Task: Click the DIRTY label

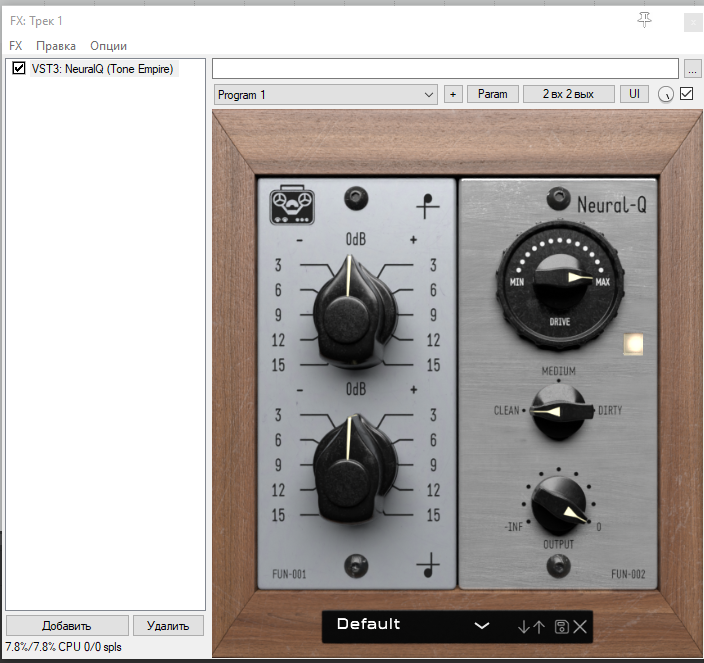Action: [x=610, y=410]
